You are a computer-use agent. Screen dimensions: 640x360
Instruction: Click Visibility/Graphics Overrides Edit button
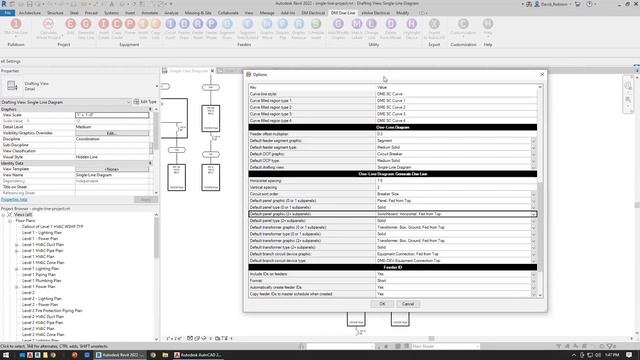pyautogui.click(x=112, y=133)
